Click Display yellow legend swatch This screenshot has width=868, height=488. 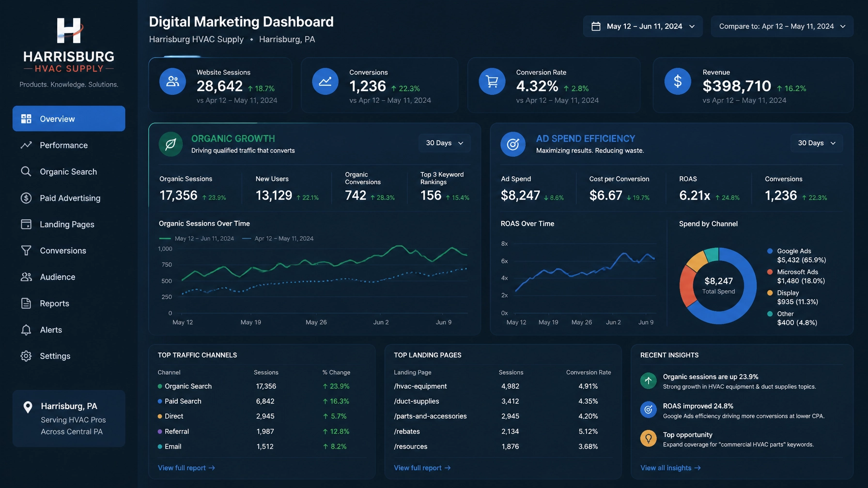(770, 292)
